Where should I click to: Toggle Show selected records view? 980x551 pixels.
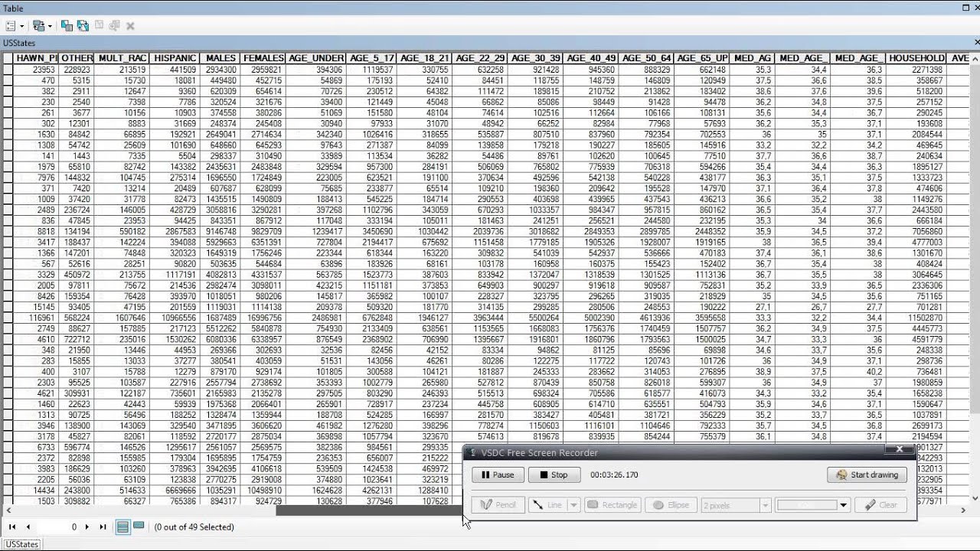(139, 527)
